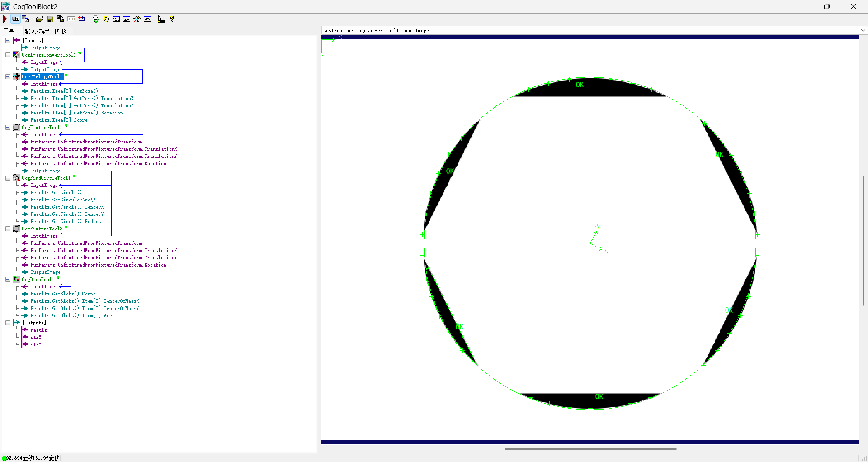Collapse the CogPMAlignTool1 node
The image size is (868, 462).
pos(8,76)
